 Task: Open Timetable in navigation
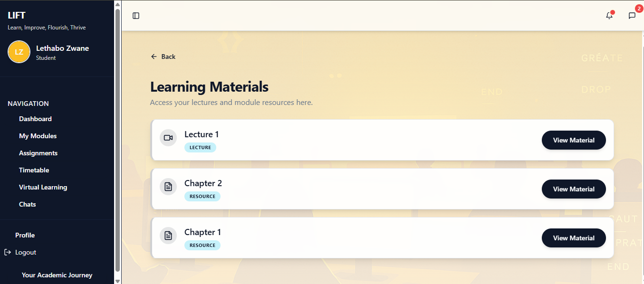34,170
